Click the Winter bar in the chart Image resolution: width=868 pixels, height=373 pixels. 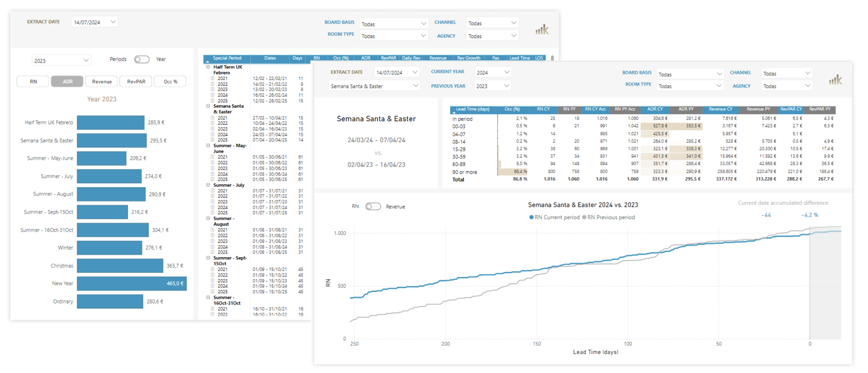109,248
